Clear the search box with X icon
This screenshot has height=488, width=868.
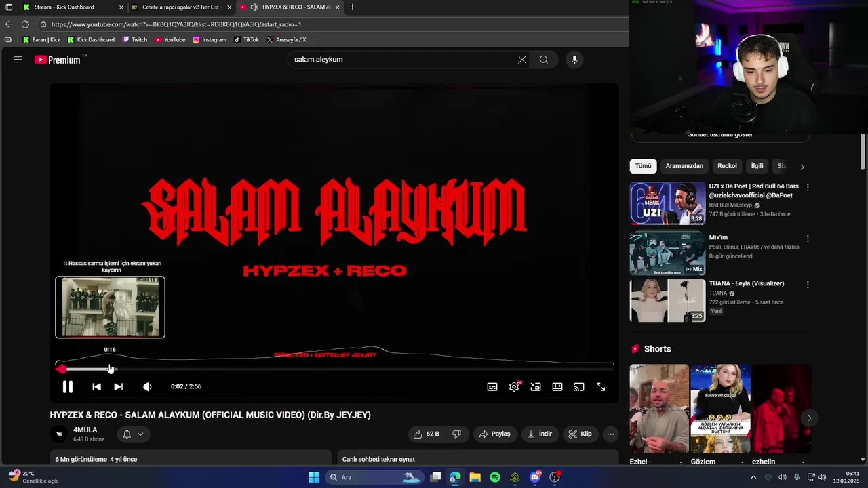[x=522, y=60]
